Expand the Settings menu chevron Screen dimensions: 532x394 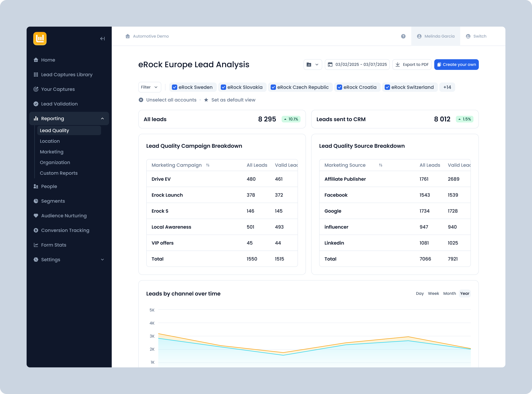[x=102, y=260]
